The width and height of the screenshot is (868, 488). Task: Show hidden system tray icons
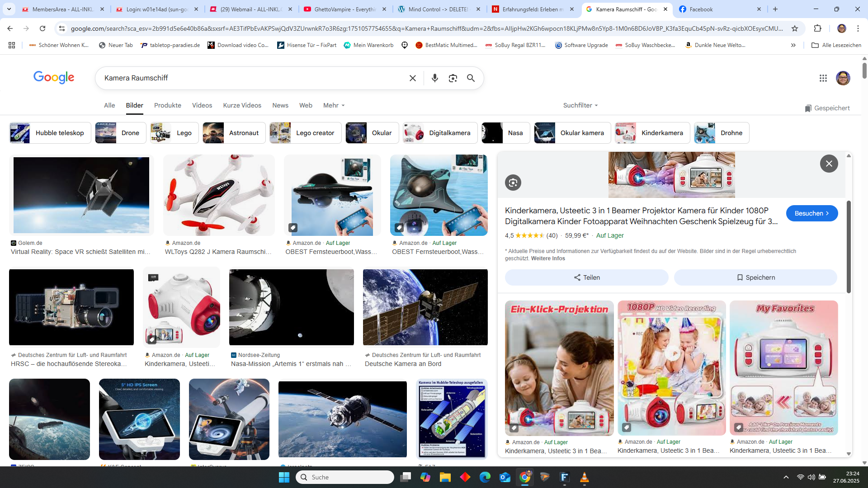click(x=786, y=477)
